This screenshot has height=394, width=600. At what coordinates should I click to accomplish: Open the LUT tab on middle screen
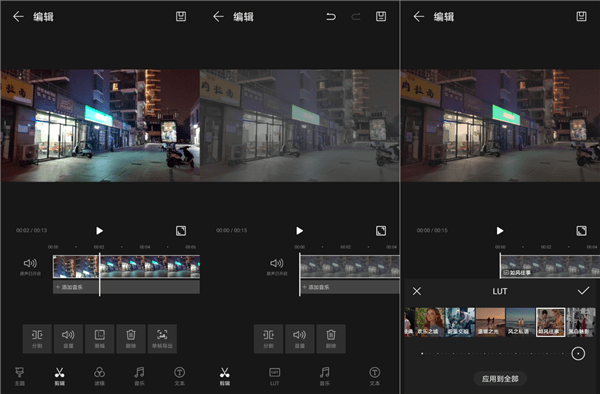coord(274,376)
